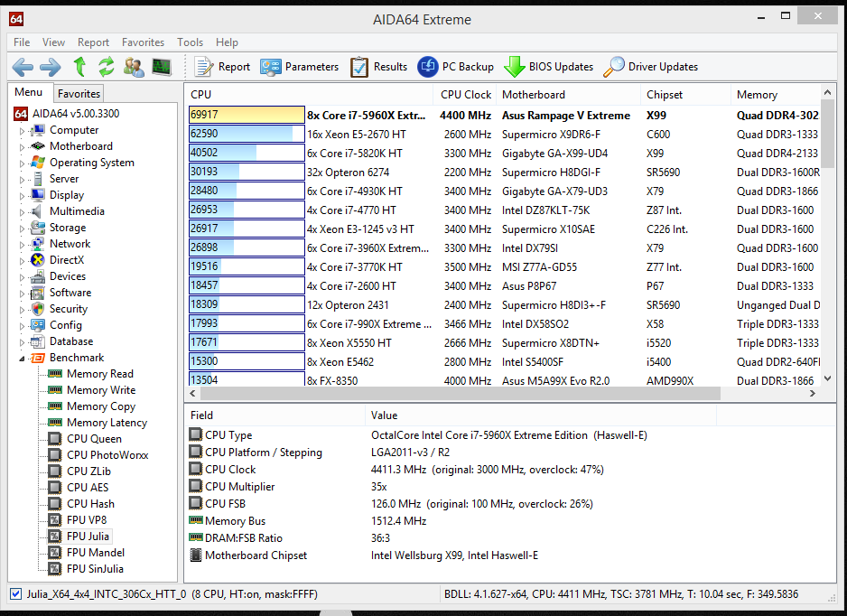Sort by the Chipset column header

click(685, 95)
